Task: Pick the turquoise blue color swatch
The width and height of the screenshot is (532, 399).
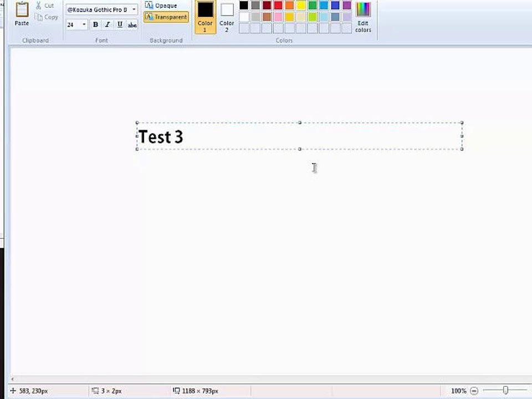Action: 324,5
